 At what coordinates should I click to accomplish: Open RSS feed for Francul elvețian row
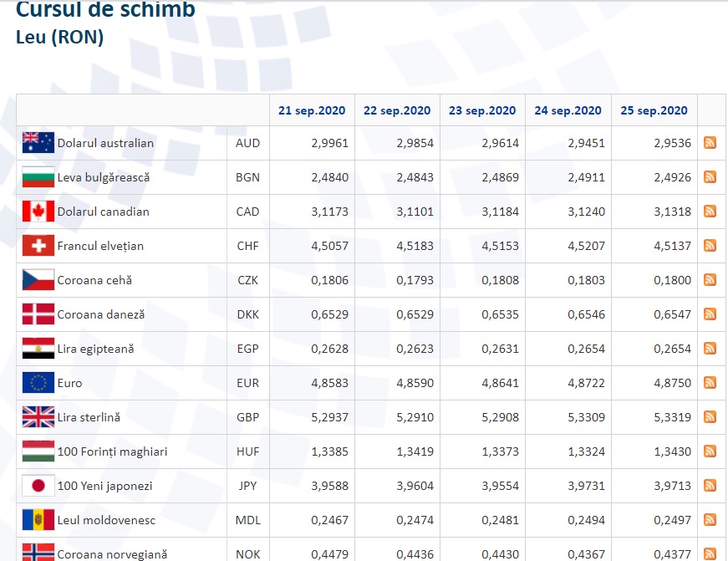pos(710,246)
